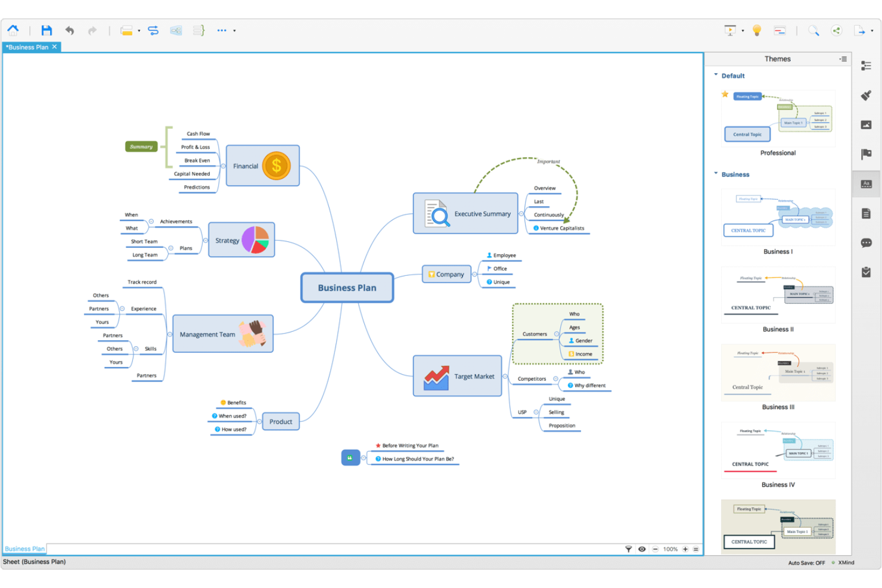The height and width of the screenshot is (588, 882).
Task: Open the Outline sidebar panel
Action: [x=867, y=66]
